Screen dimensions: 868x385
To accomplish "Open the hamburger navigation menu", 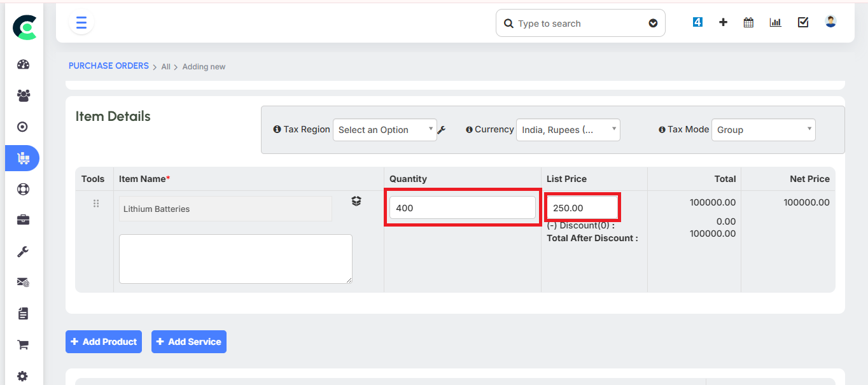I will (x=81, y=22).
